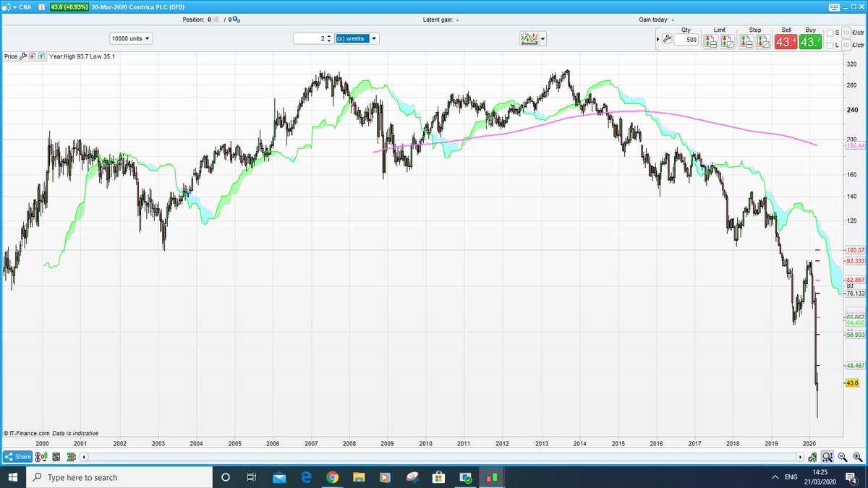Click the L distance field showing 10
The height and width of the screenshot is (488, 868).
[x=846, y=45]
